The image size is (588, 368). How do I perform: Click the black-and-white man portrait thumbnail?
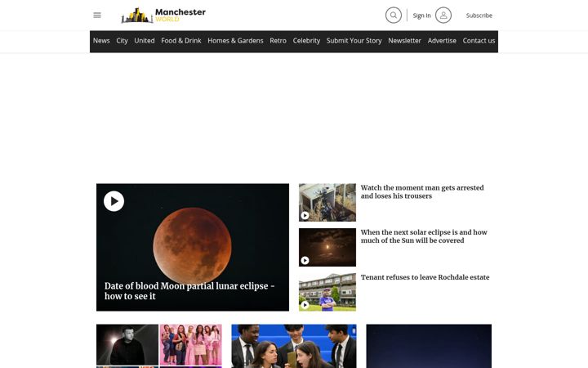[127, 345]
